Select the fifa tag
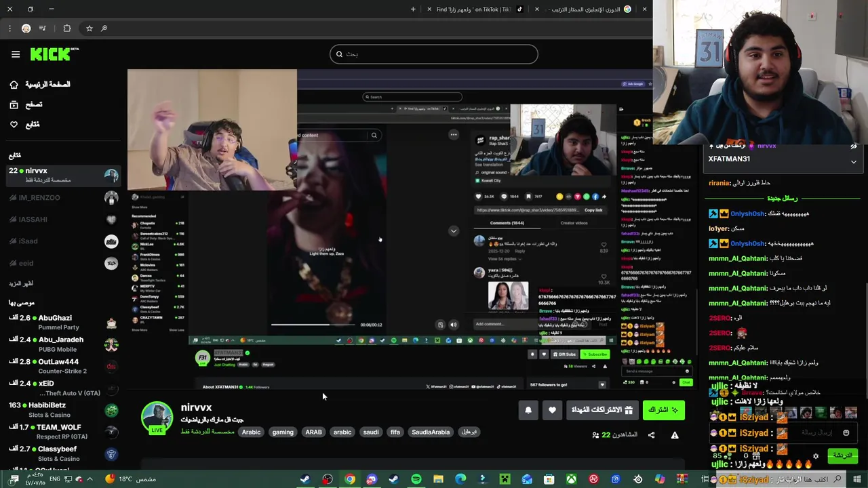Screen dimensions: 868x488 (395, 432)
